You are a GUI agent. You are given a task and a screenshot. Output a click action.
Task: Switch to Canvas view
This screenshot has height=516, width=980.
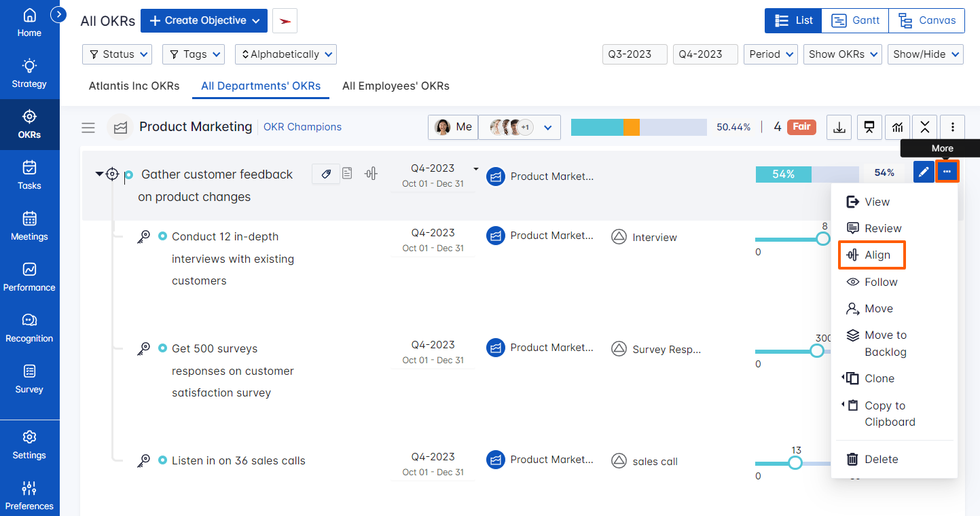pyautogui.click(x=926, y=20)
